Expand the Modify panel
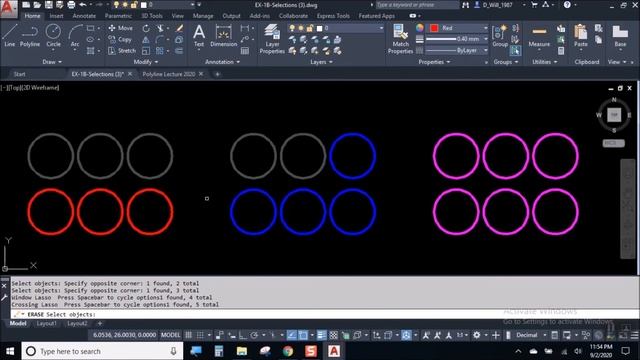Screen dimensions: 640x360 coord(146,62)
